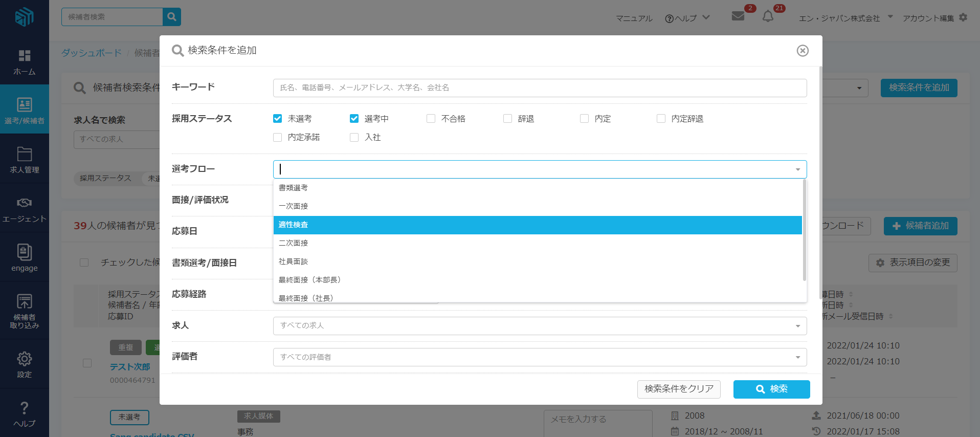Open the bell notifications icon
This screenshot has width=980, height=437.
point(768,16)
